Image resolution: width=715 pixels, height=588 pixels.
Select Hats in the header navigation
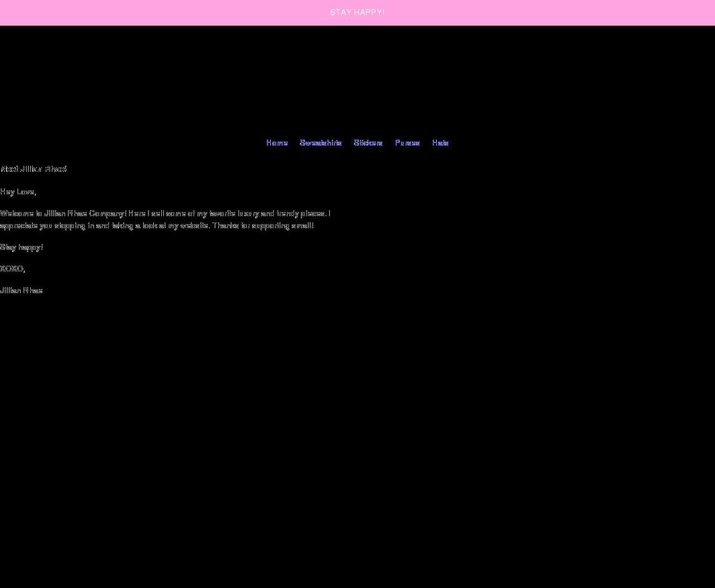pyautogui.click(x=440, y=142)
